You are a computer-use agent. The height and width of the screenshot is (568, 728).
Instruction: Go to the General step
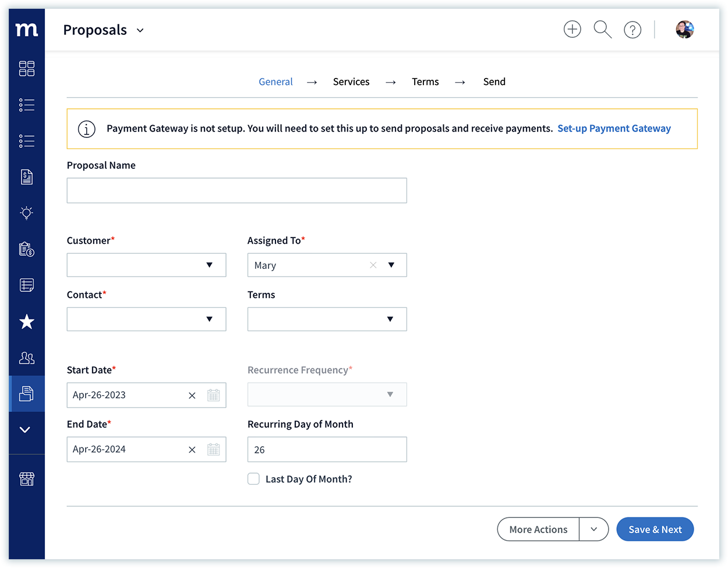coord(275,82)
